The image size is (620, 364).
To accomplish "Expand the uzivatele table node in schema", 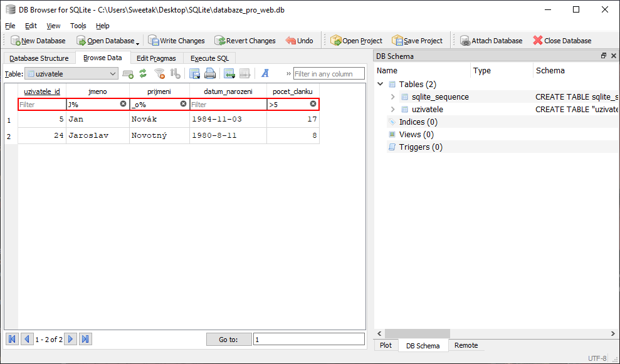I will click(392, 109).
